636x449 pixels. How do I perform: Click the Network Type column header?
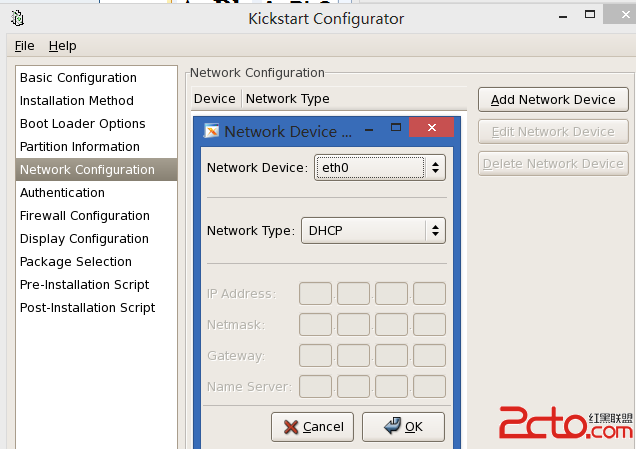tap(354, 99)
